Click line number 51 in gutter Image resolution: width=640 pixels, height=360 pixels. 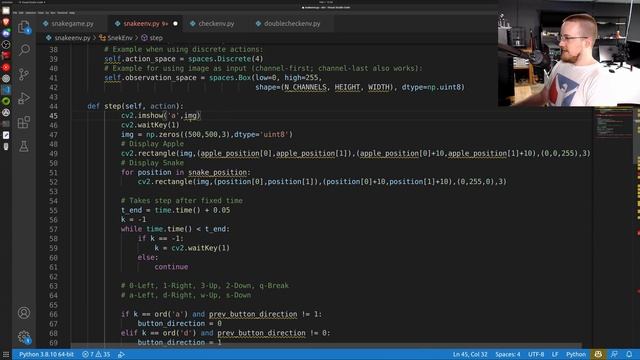coord(53,172)
